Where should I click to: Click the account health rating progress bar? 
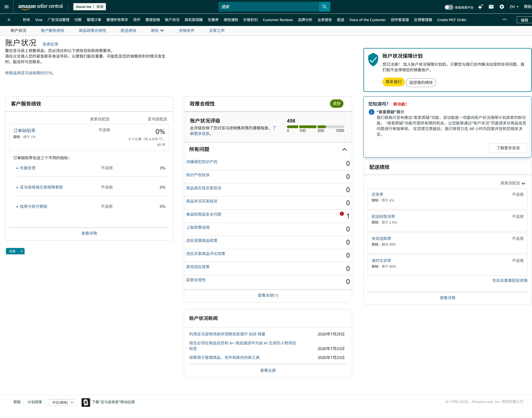tap(315, 127)
